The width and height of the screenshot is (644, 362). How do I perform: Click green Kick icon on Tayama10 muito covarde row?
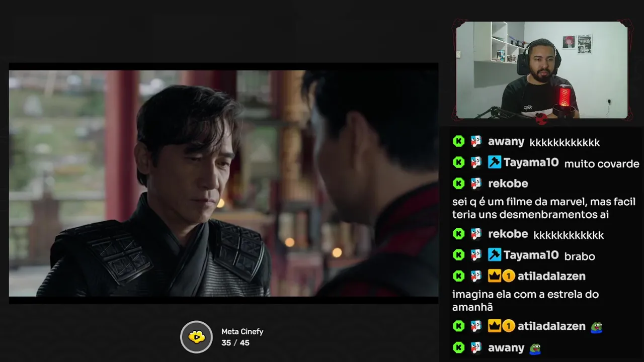tap(458, 162)
